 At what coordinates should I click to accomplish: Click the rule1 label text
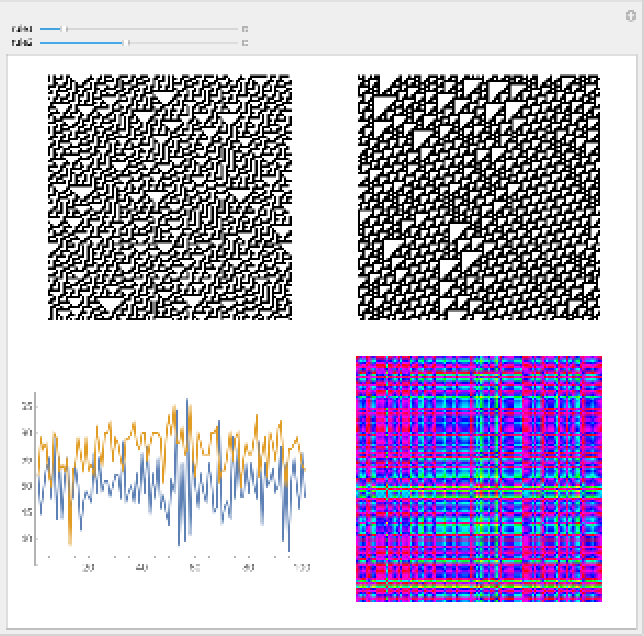pos(21,30)
